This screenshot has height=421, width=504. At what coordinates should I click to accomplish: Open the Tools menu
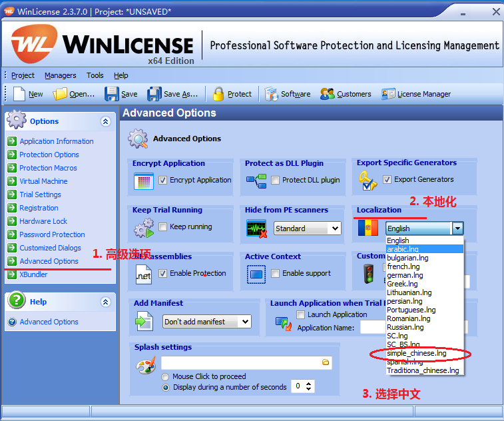(x=95, y=75)
